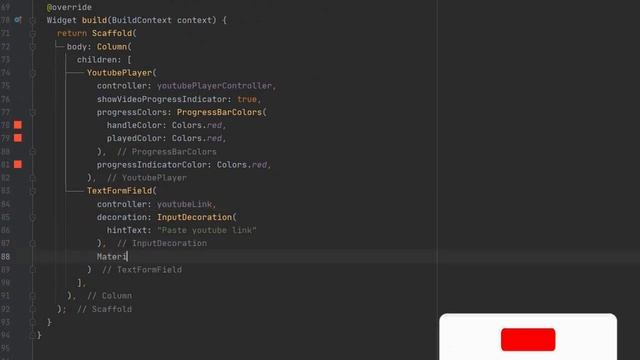640x360 pixels.
Task: Click the // Scaffold closing comment
Action: (104, 309)
